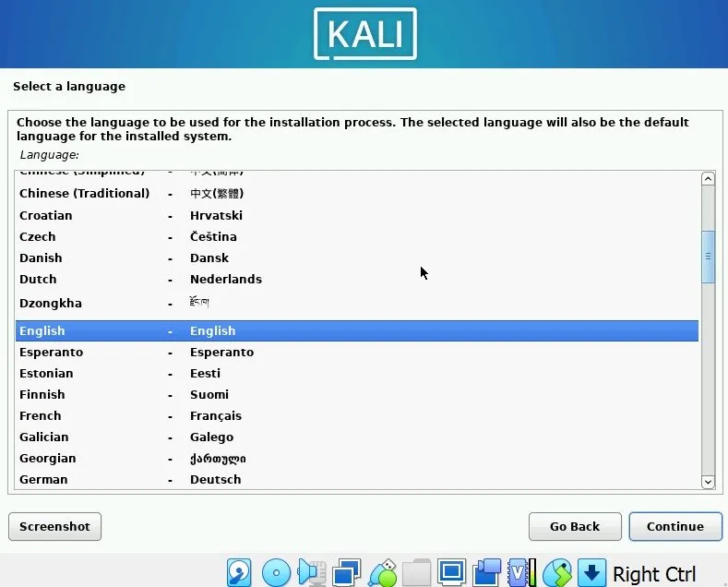The image size is (728, 587).
Task: Open the VirtualBox hard disk activity icon
Action: [239, 572]
